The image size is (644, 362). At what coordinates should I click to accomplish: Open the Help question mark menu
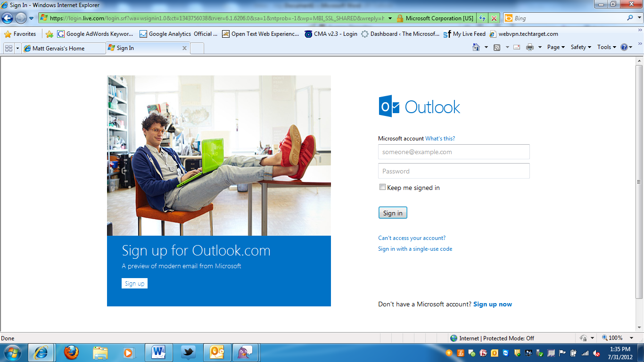click(627, 47)
